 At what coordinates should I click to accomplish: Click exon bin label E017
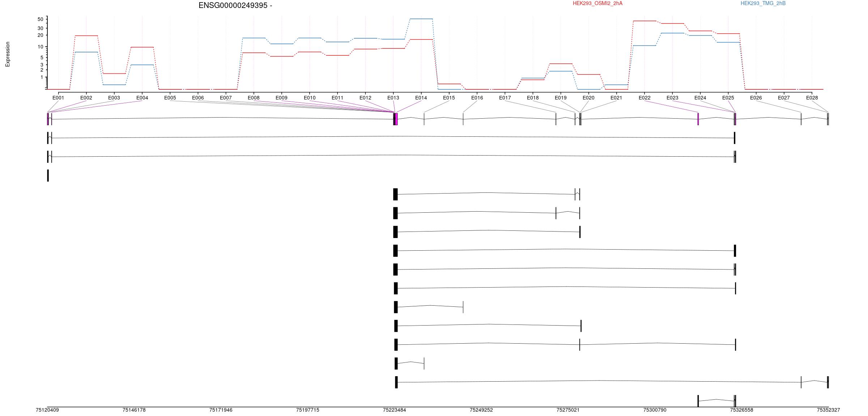(x=505, y=98)
